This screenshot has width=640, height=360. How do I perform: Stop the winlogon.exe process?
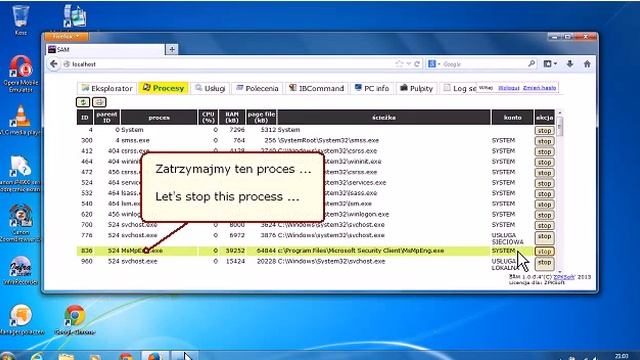(x=544, y=215)
